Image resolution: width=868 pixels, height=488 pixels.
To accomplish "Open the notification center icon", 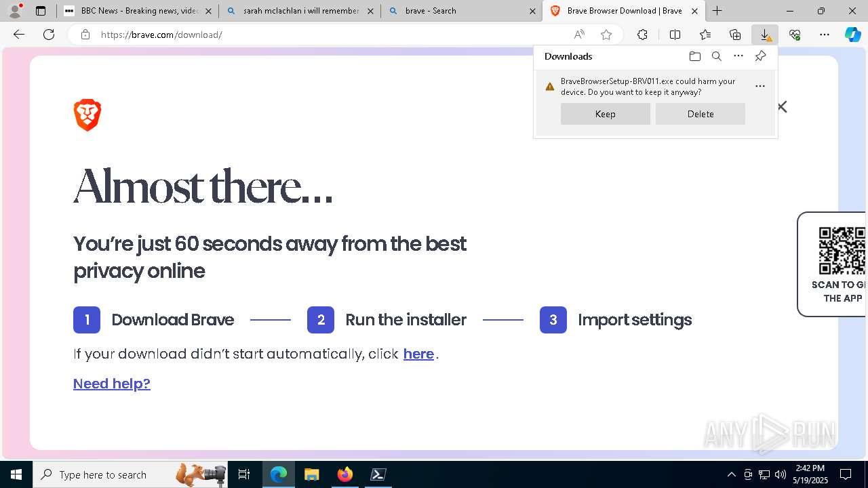I will click(x=846, y=474).
